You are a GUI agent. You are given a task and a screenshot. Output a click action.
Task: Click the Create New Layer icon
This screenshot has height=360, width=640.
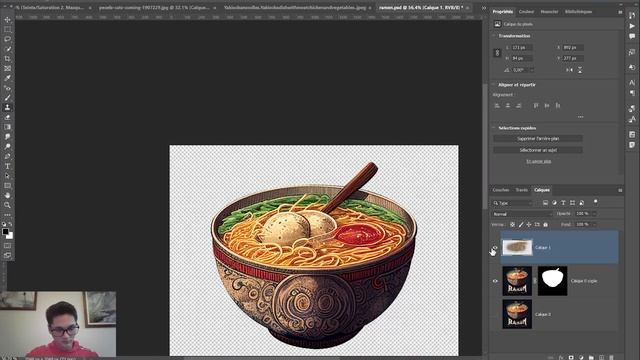click(x=601, y=357)
